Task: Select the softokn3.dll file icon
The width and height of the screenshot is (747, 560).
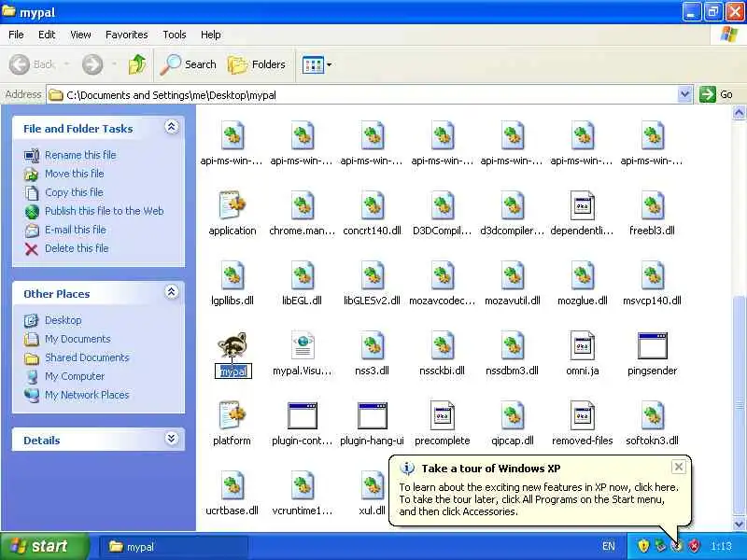Action: tap(652, 415)
